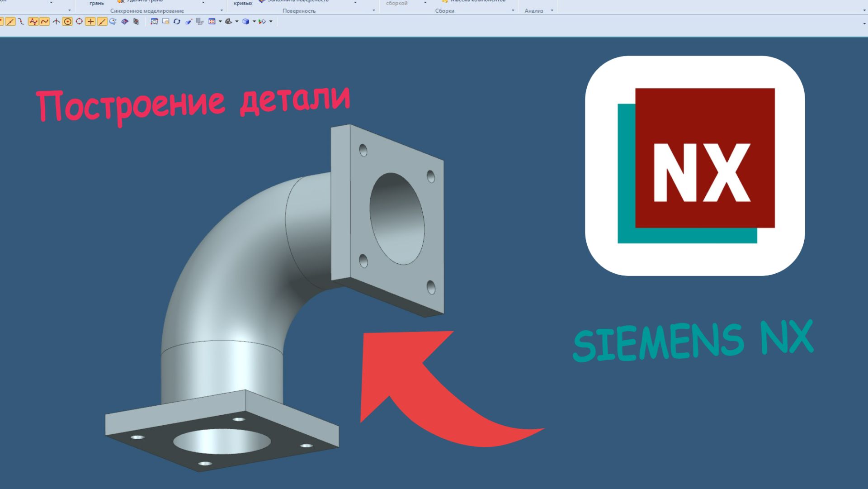
Task: Click the ribbon options arrow at the far right
Action: (864, 10)
